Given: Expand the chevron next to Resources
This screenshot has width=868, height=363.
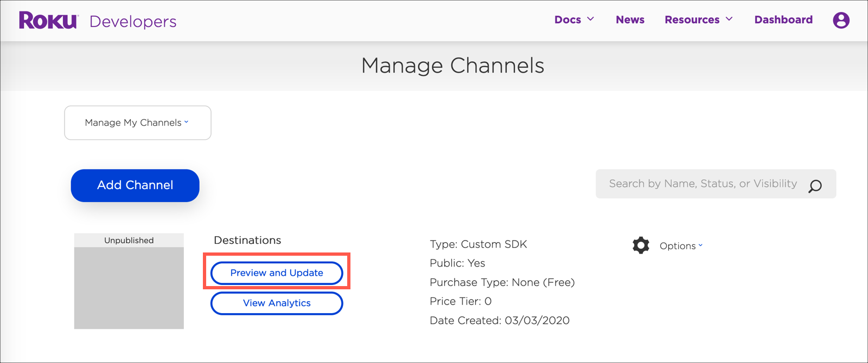Looking at the screenshot, I should pyautogui.click(x=729, y=20).
